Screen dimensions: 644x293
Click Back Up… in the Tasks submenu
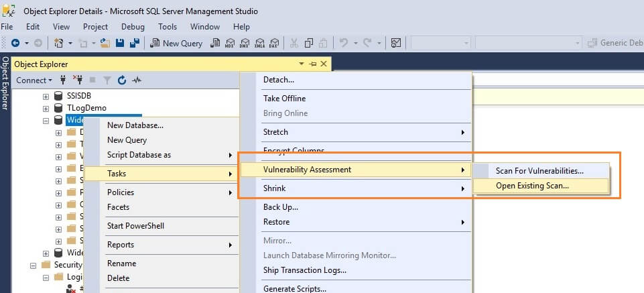point(280,207)
